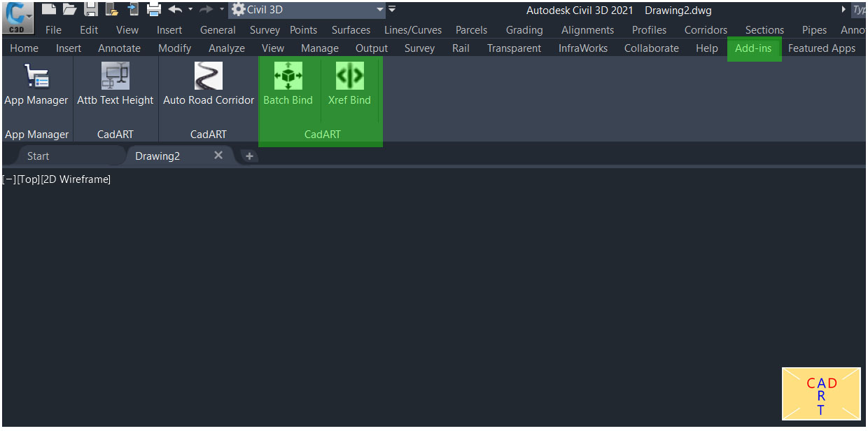Open the [2D Wireframe] visual style menu
The width and height of the screenshot is (868, 431).
click(x=76, y=179)
